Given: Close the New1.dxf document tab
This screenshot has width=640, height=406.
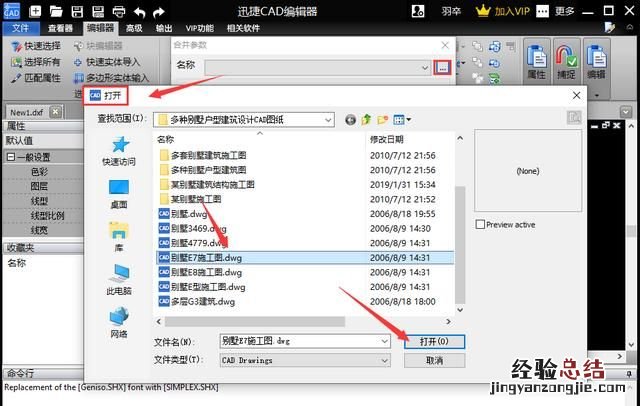Looking at the screenshot, I should (x=56, y=112).
